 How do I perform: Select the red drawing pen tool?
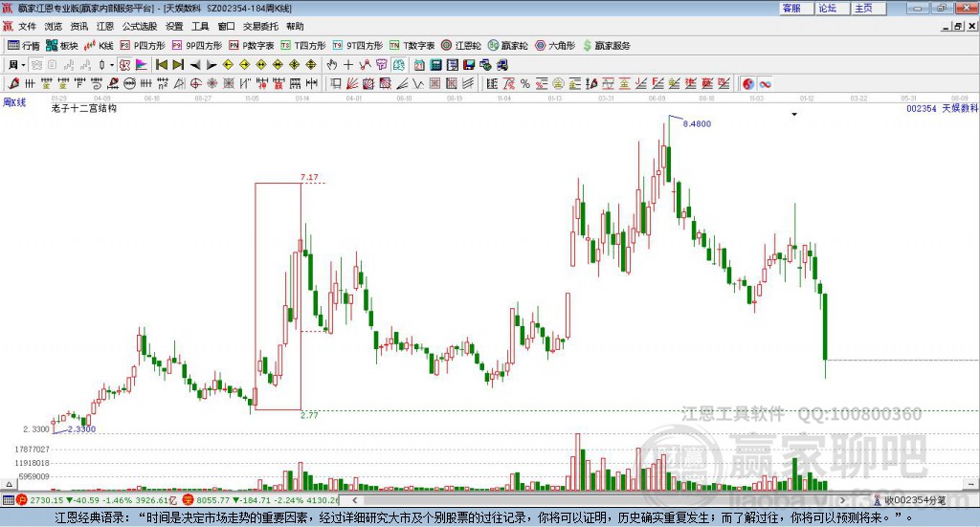click(x=13, y=83)
